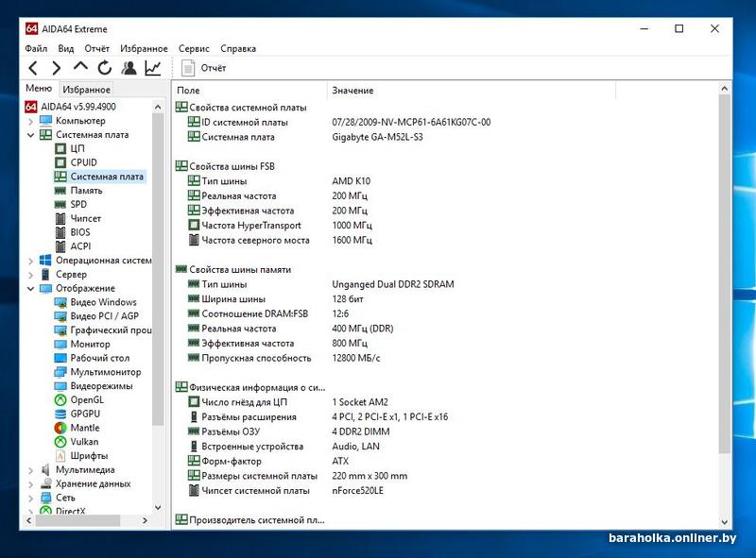Open the Сервис menu
Screen dimensions: 756x558
(194, 49)
